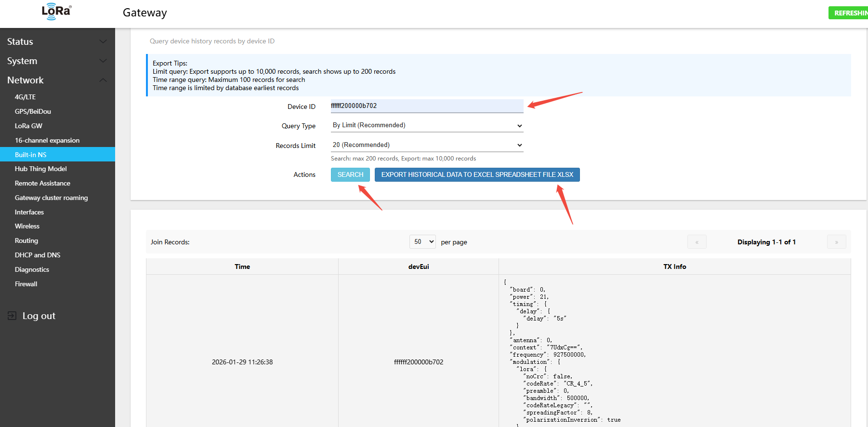Go to next page of join records
This screenshot has width=868, height=427.
click(836, 242)
